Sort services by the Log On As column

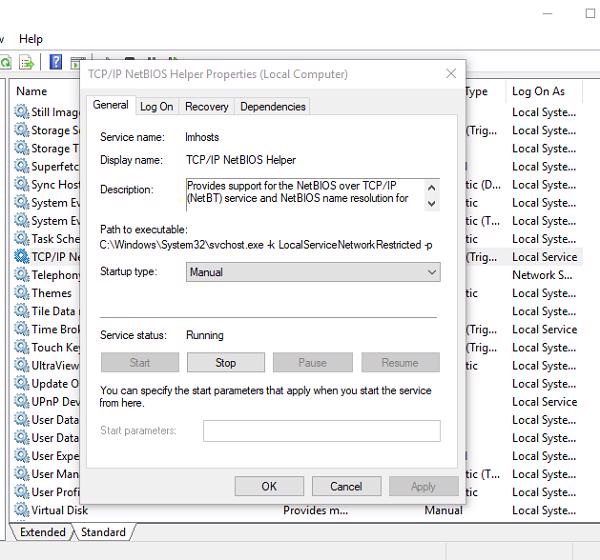pyautogui.click(x=540, y=91)
